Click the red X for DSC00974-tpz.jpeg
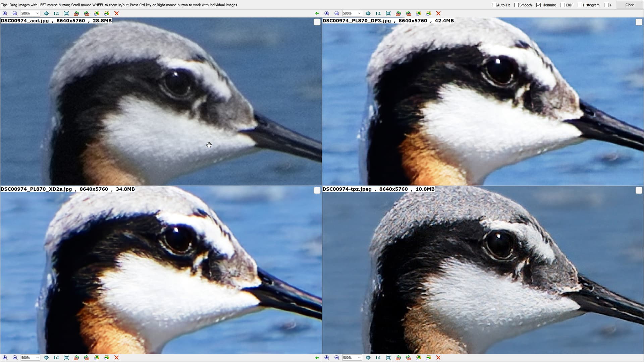The height and width of the screenshot is (362, 644). click(x=438, y=358)
